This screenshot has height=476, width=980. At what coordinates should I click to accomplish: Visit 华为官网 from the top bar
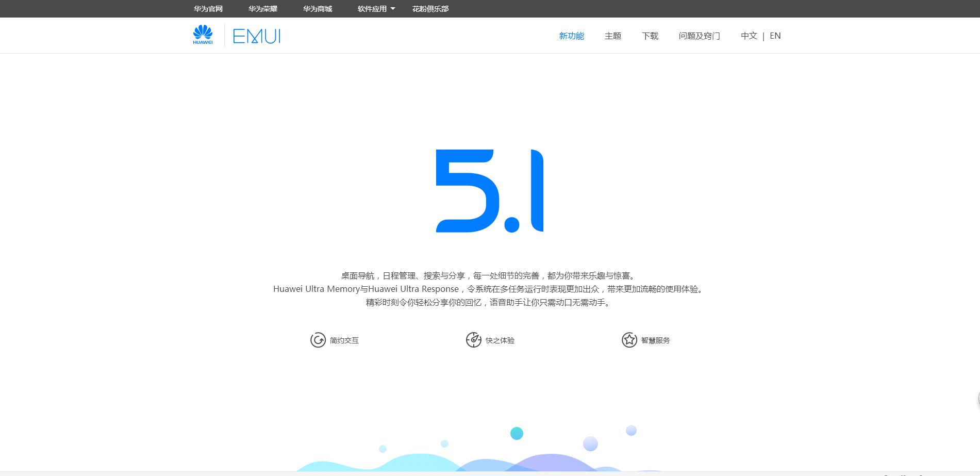point(208,8)
